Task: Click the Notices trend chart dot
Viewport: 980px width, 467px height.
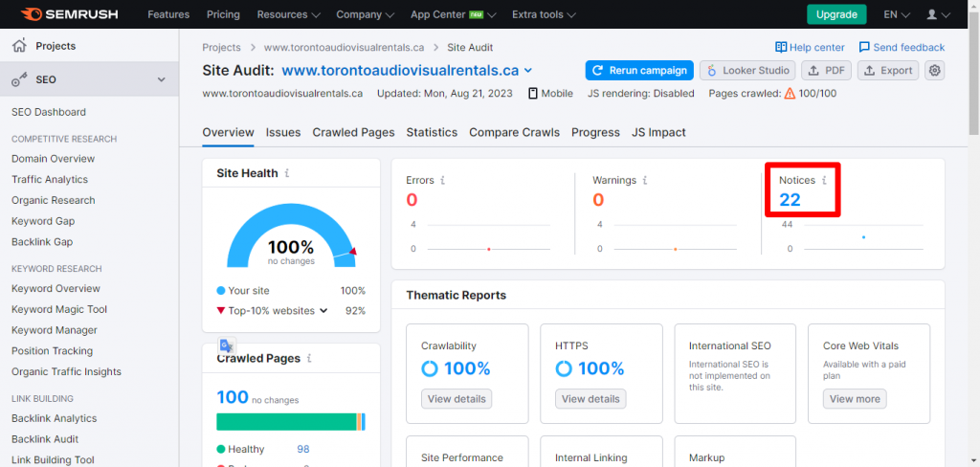Action: click(863, 237)
